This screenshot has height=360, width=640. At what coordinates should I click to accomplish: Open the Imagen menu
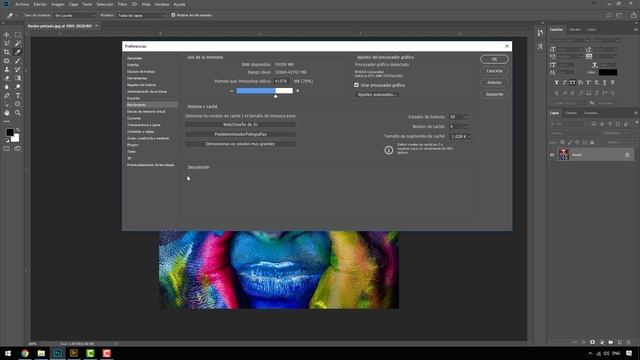58,4
